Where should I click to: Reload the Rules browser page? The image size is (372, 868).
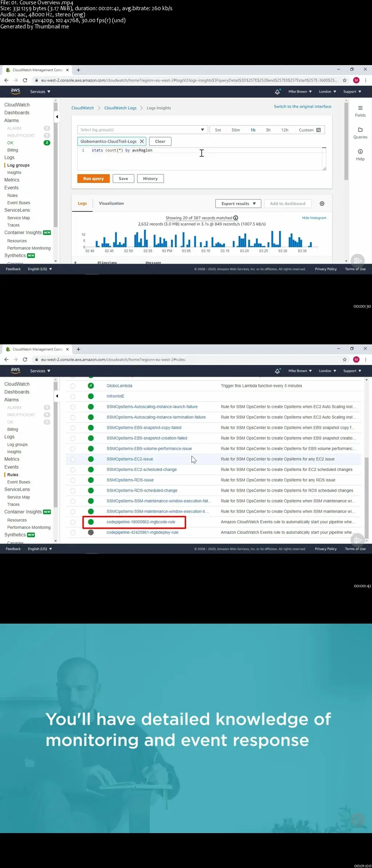(25, 360)
